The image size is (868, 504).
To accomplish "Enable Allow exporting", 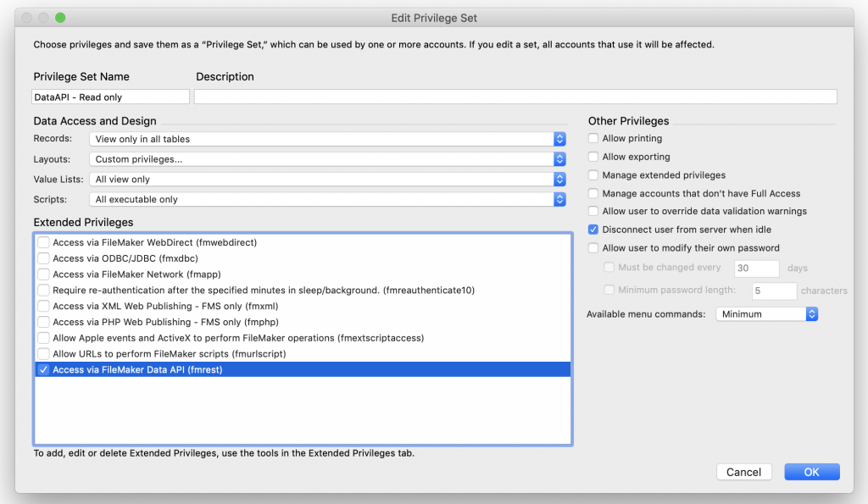I will [x=593, y=157].
